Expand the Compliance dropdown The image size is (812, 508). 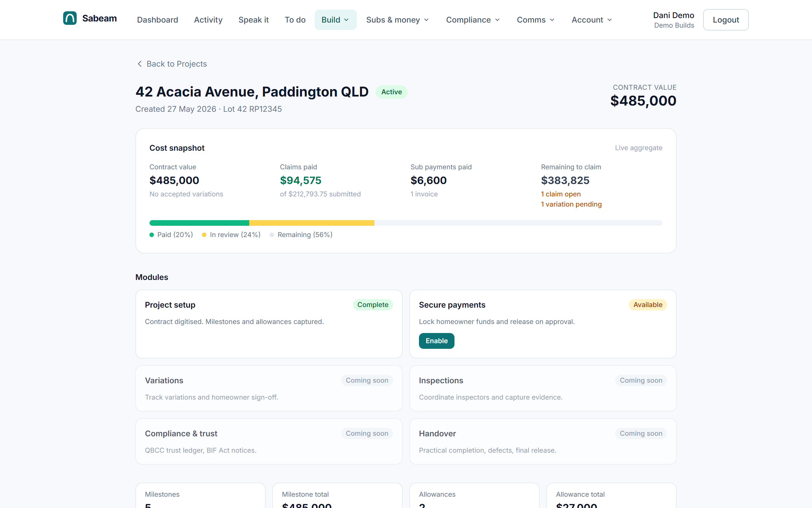(473, 20)
